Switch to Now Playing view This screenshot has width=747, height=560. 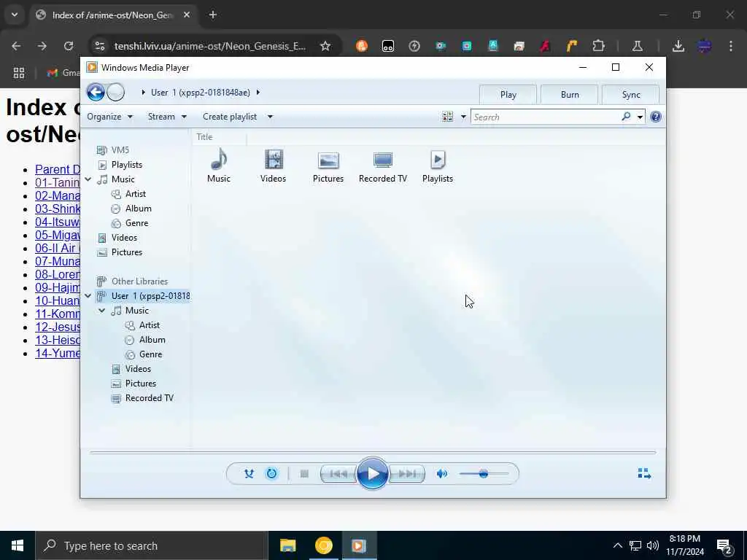pyautogui.click(x=644, y=472)
